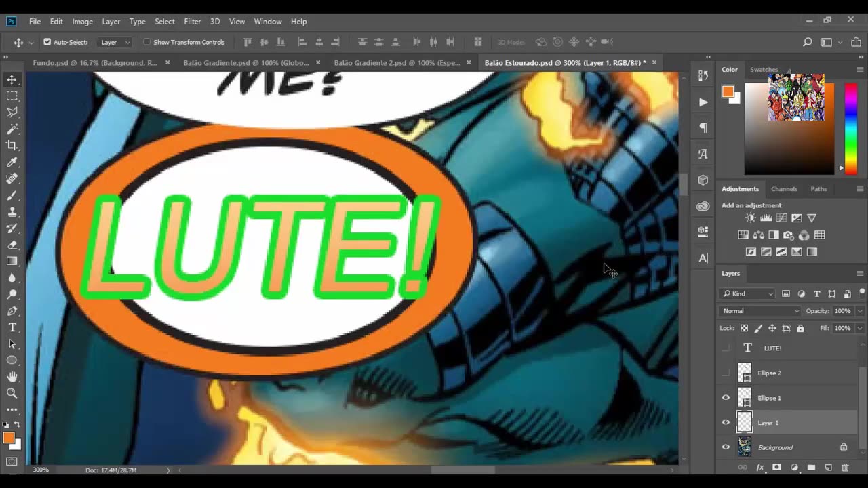Toggle lock transparent pixels

[x=744, y=328]
